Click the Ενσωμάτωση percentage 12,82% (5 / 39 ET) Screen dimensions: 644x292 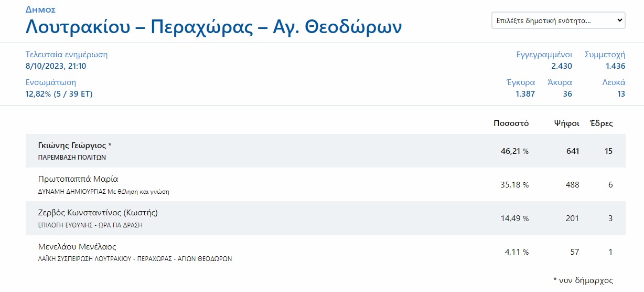tap(59, 94)
